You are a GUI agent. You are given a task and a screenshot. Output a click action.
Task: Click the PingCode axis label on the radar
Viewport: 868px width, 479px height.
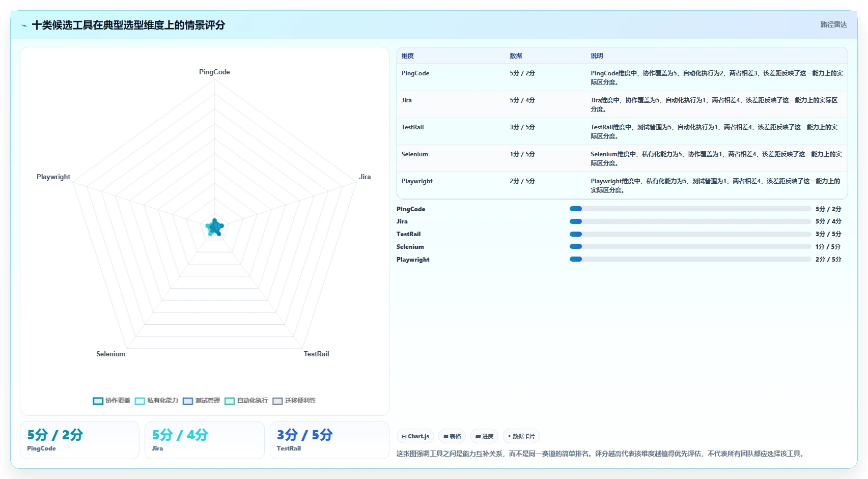tap(214, 72)
